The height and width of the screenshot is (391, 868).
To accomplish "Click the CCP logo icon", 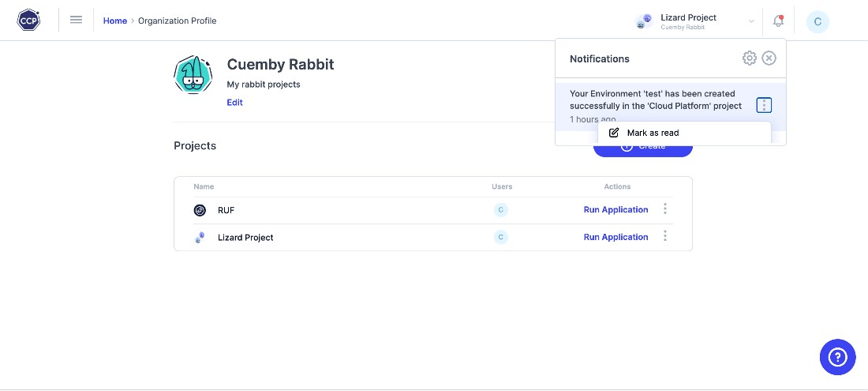I will pos(28,21).
